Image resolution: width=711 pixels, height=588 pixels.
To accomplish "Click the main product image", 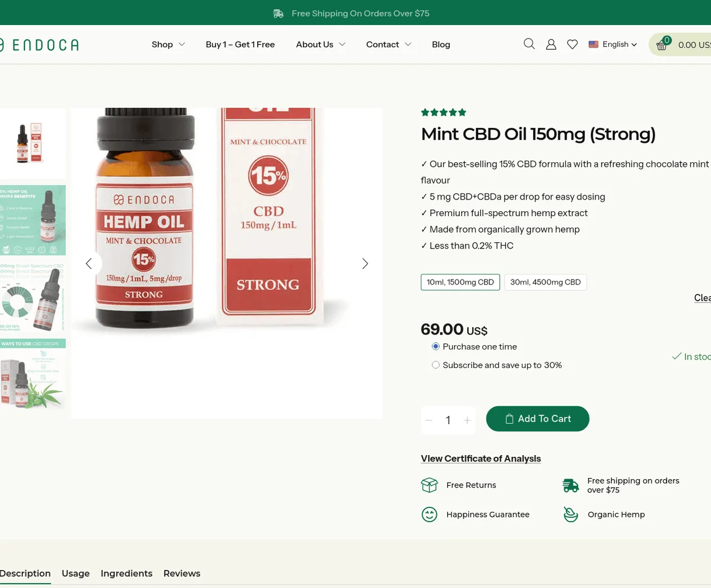I will click(227, 263).
